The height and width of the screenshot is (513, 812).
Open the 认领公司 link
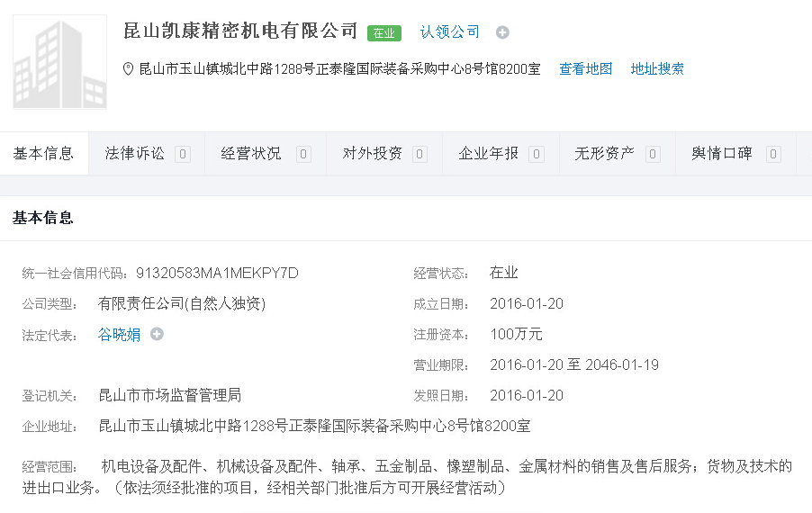[x=450, y=32]
